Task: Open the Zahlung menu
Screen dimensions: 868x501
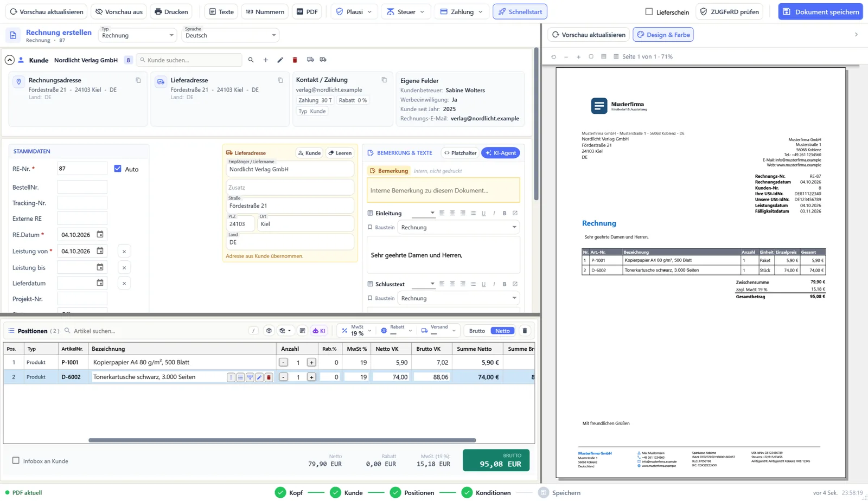Action: tap(461, 12)
